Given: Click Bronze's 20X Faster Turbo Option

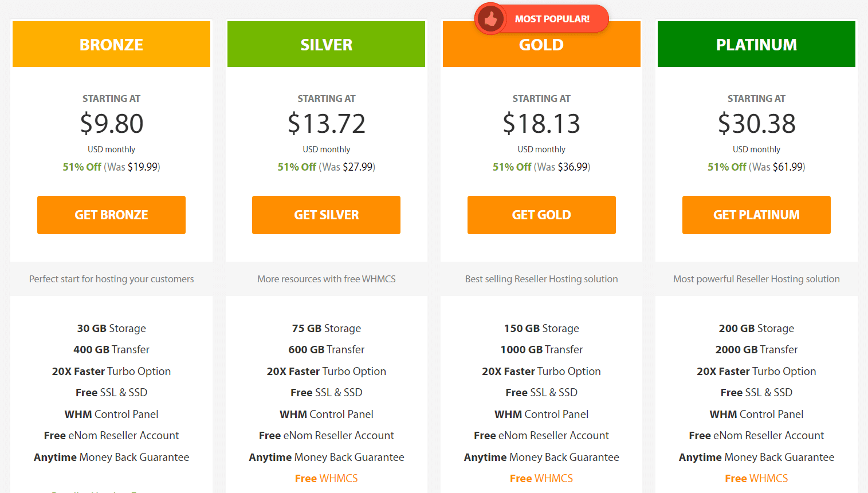Looking at the screenshot, I should point(111,371).
